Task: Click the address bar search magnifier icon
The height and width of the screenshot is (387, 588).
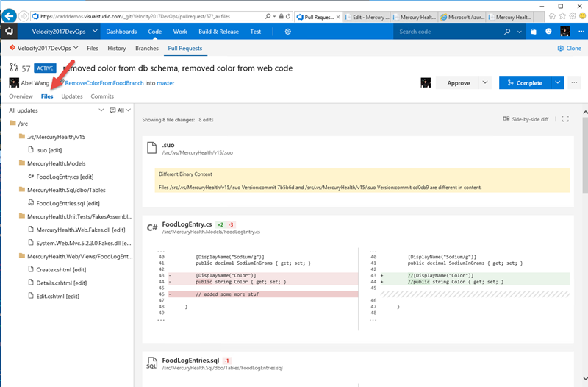Action: [268, 16]
